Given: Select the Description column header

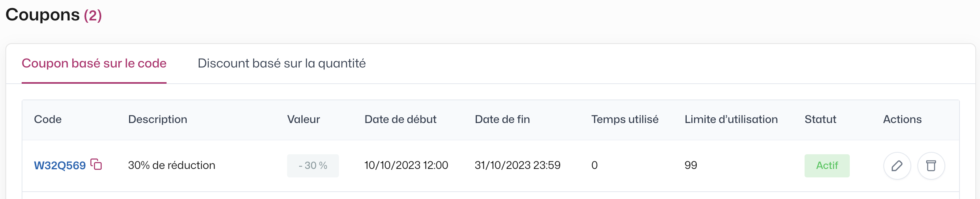Looking at the screenshot, I should 158,120.
